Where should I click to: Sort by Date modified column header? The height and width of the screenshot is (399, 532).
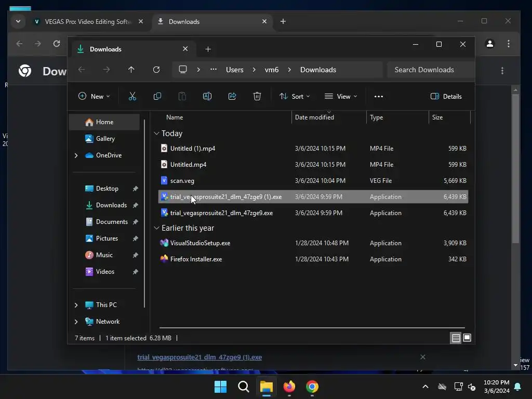(x=314, y=117)
